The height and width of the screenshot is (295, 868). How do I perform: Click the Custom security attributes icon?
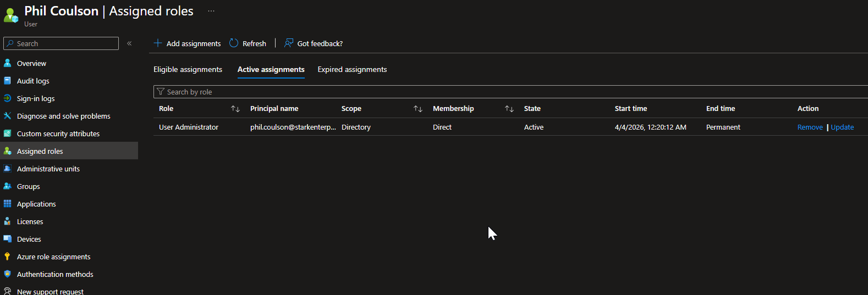pyautogui.click(x=7, y=133)
